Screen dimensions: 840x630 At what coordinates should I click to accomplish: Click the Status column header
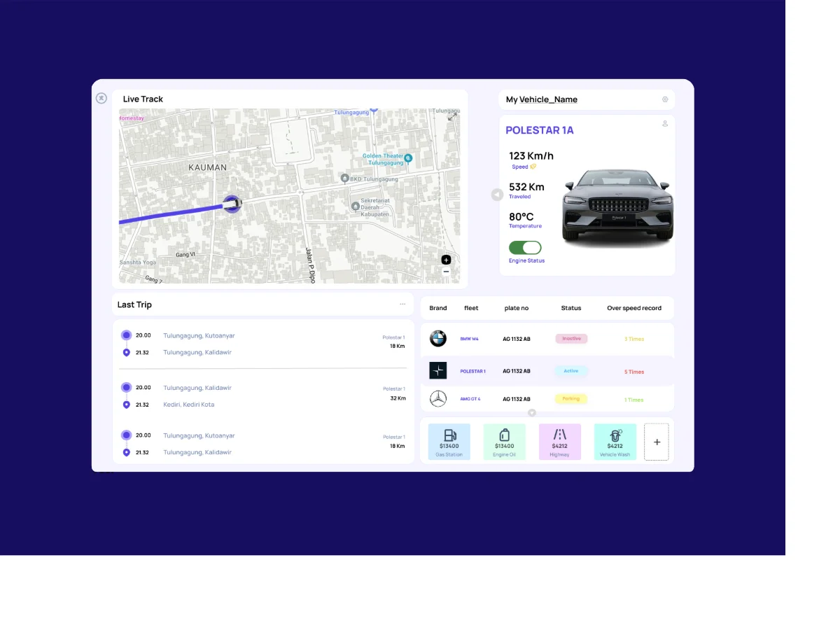[571, 308]
